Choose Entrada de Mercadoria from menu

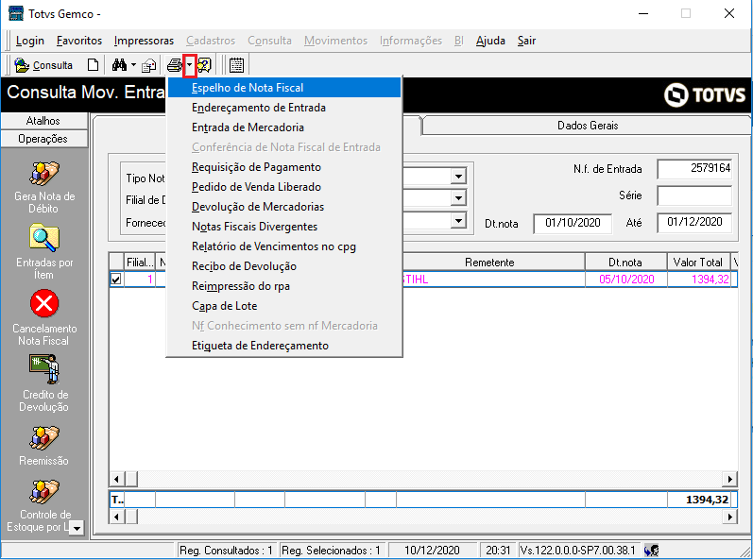[x=284, y=127]
